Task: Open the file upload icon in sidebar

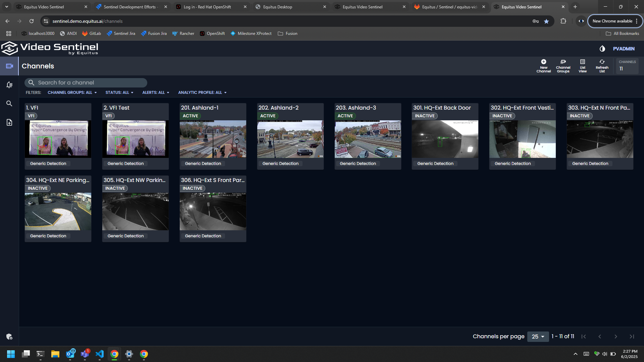Action: (9, 122)
